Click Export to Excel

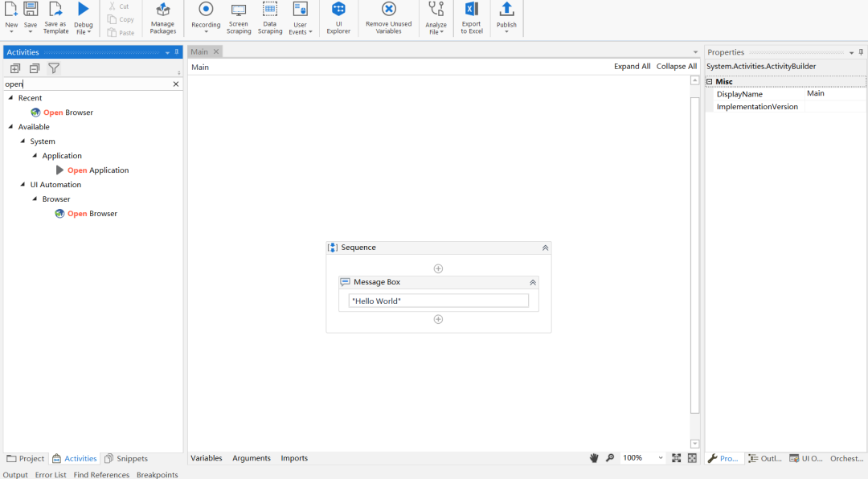click(x=472, y=18)
